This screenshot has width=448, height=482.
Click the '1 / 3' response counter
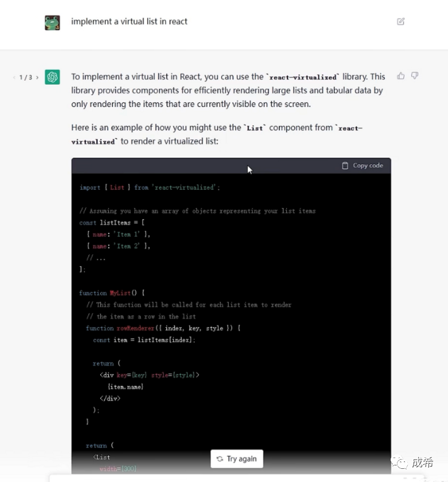pos(26,77)
